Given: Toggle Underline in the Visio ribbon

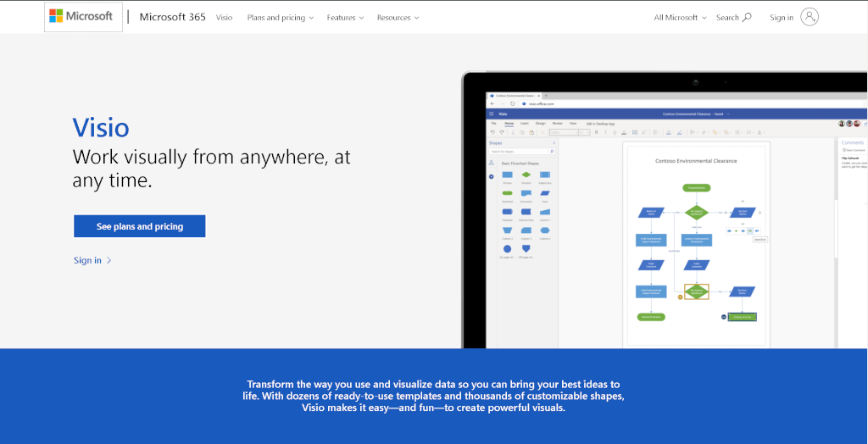Looking at the screenshot, I should 615,132.
